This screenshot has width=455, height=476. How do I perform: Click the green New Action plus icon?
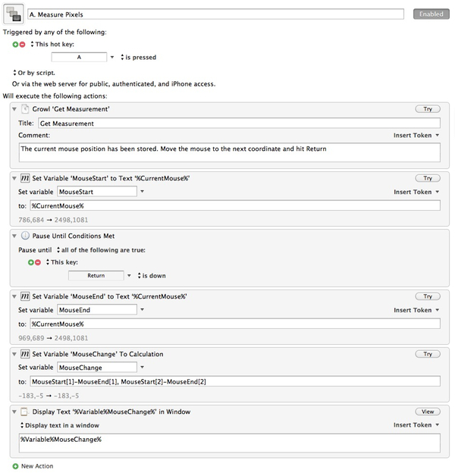point(15,466)
